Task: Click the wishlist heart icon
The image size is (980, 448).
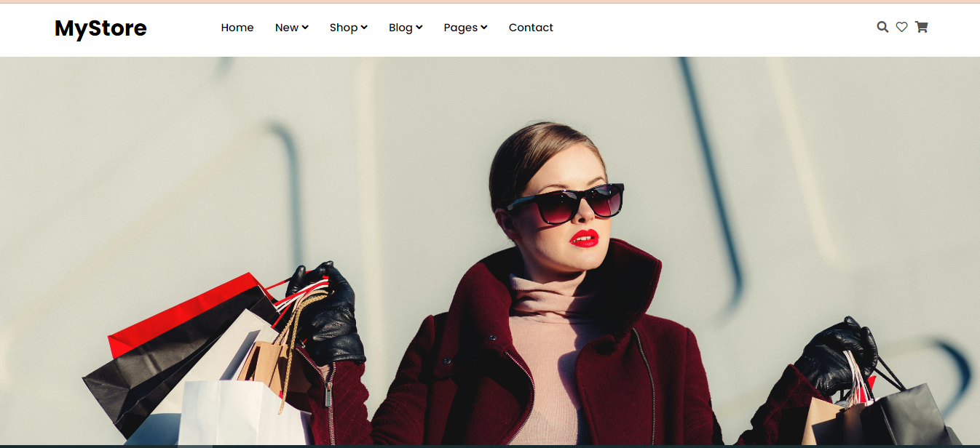Action: (901, 27)
